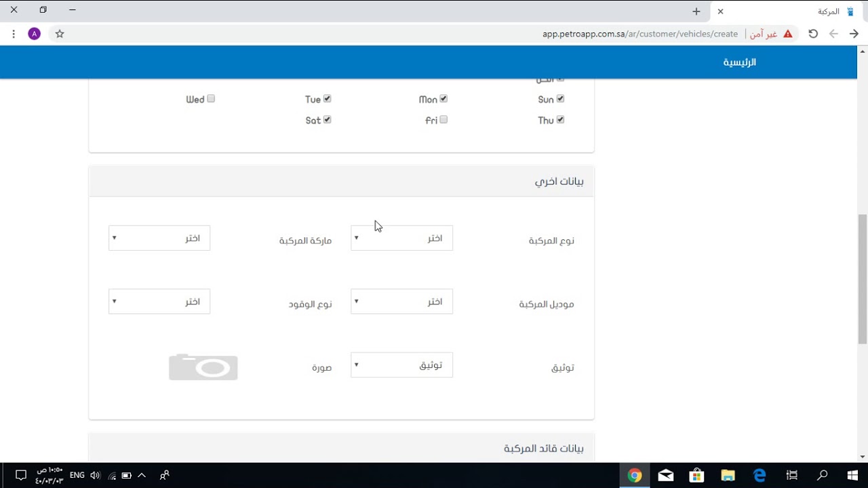Uncheck the Mon checkbox
This screenshot has height=488, width=868.
[x=443, y=98]
